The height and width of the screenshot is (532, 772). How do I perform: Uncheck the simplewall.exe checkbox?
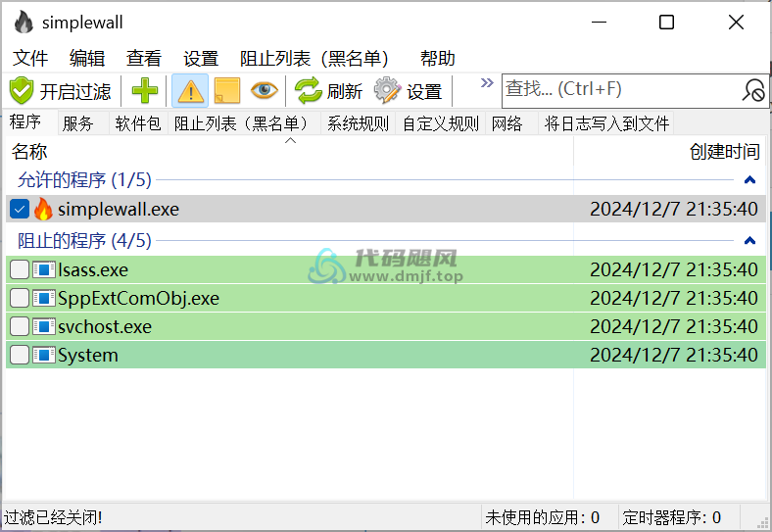point(20,209)
